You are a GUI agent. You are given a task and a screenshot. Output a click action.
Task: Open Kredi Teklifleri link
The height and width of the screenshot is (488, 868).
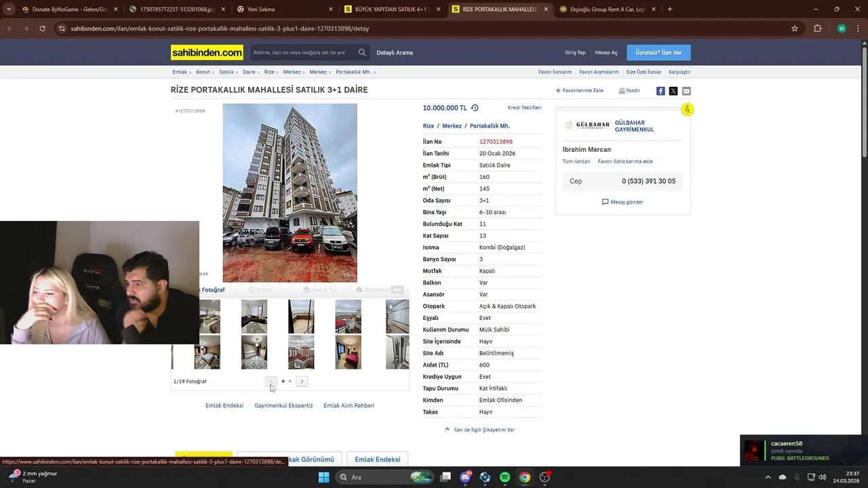pos(525,108)
